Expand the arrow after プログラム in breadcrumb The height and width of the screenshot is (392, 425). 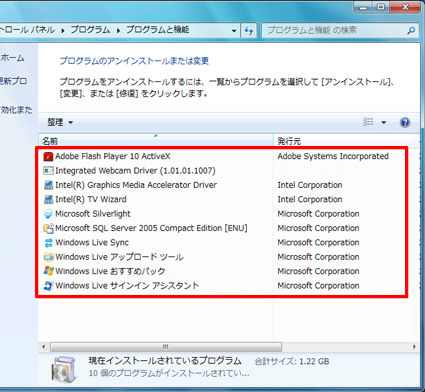pyautogui.click(x=118, y=30)
